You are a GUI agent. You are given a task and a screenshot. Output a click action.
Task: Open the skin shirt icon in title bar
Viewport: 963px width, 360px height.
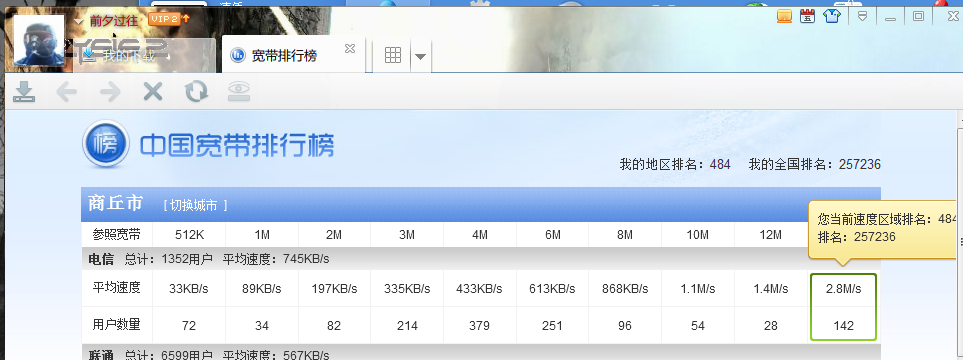pyautogui.click(x=832, y=17)
